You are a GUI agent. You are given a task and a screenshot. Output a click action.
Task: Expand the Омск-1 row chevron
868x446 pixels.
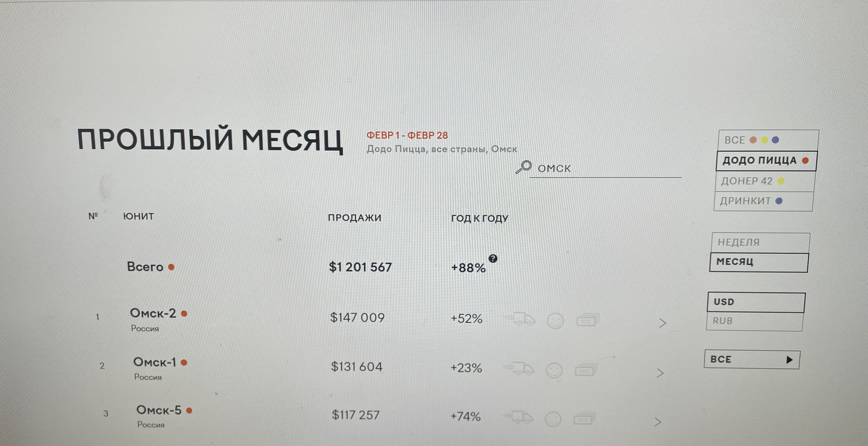(660, 373)
